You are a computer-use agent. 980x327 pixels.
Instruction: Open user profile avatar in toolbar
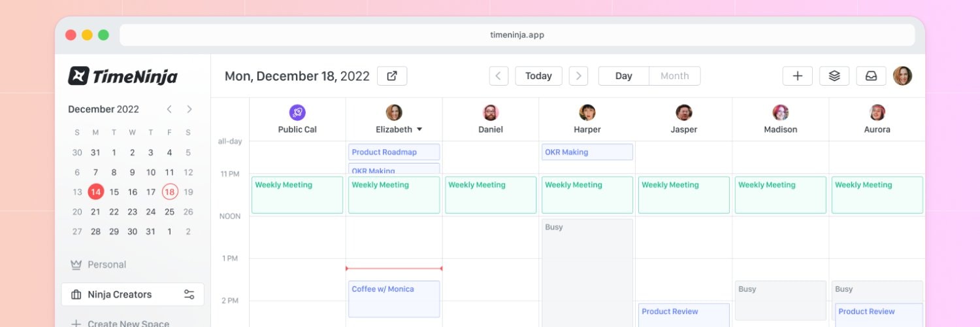tap(902, 76)
